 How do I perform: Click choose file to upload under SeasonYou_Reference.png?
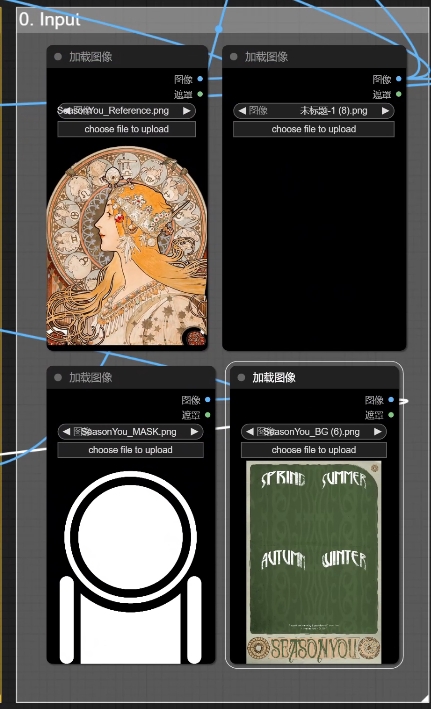127,129
